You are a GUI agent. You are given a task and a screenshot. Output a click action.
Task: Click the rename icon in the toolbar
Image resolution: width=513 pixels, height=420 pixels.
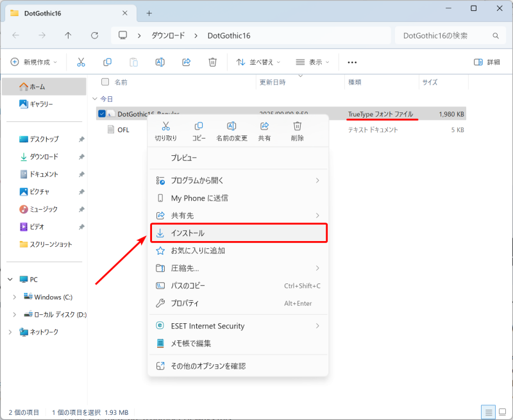(160, 62)
